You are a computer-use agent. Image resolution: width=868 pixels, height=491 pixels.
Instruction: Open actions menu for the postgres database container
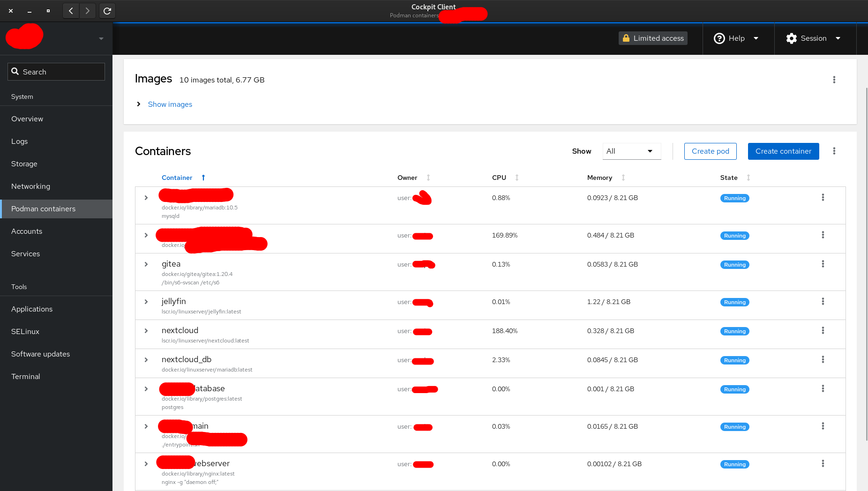pyautogui.click(x=823, y=388)
